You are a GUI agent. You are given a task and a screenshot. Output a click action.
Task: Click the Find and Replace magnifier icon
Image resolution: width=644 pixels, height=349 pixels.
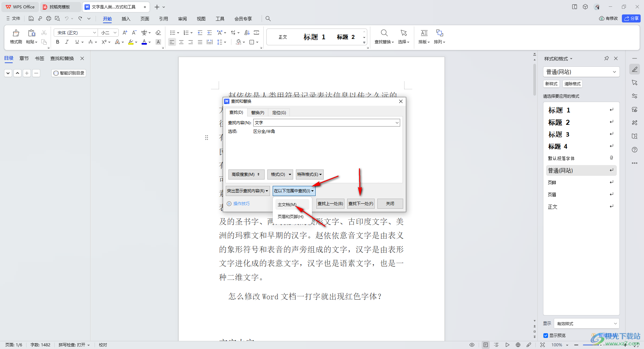click(384, 33)
